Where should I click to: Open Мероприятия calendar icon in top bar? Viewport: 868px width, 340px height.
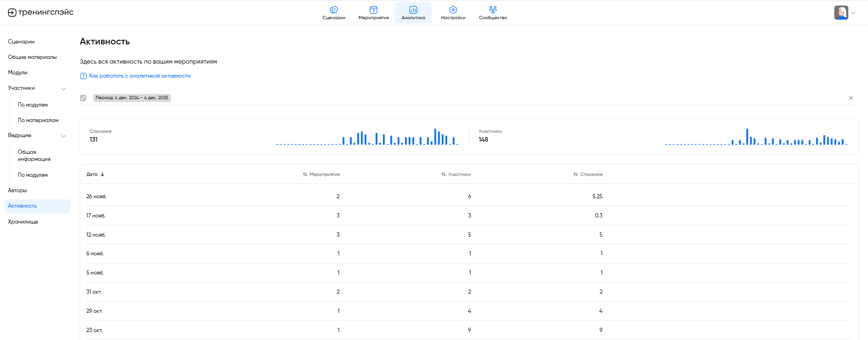pyautogui.click(x=373, y=10)
